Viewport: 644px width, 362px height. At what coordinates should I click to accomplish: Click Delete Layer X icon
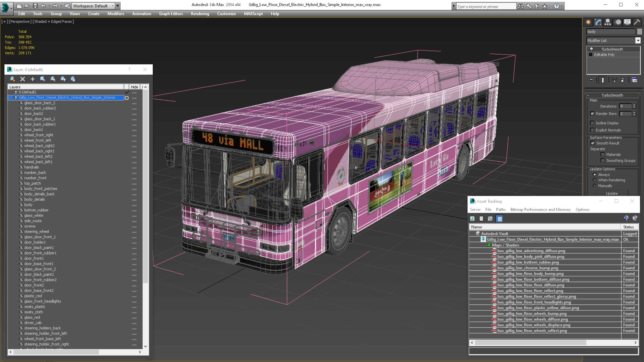[23, 79]
